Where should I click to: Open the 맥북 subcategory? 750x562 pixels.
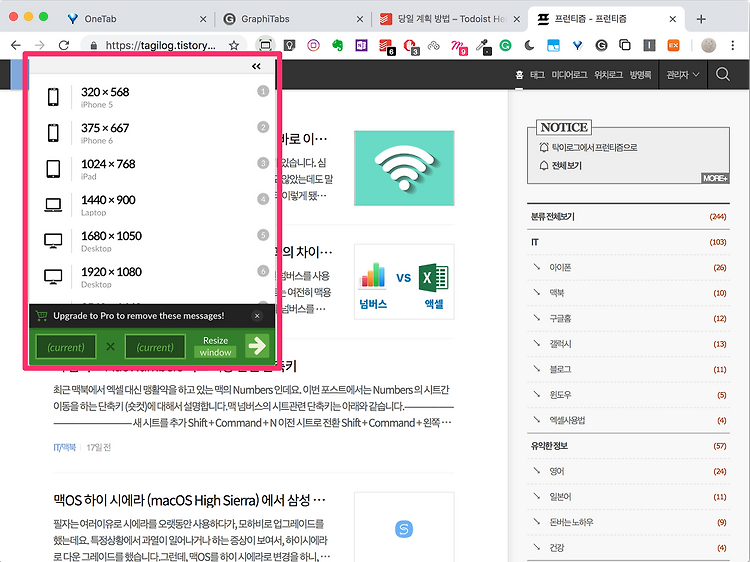[x=557, y=293]
